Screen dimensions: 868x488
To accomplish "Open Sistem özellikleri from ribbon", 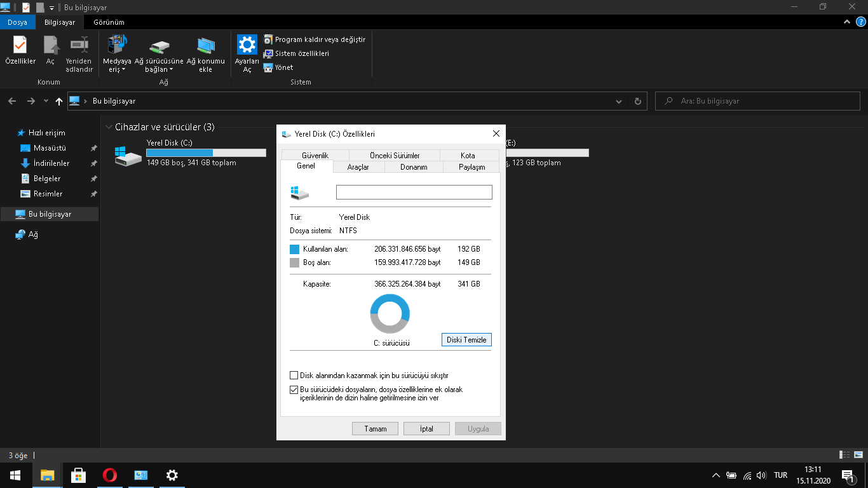I will (x=296, y=53).
